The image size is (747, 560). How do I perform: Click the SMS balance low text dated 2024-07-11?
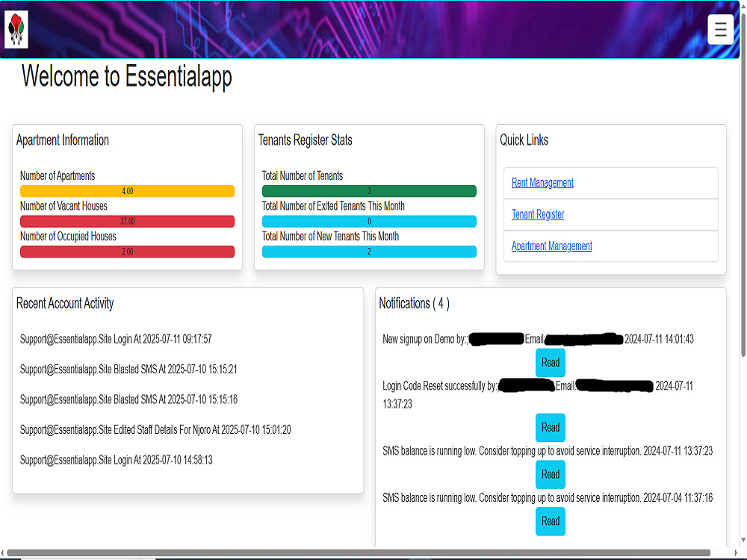tap(548, 451)
